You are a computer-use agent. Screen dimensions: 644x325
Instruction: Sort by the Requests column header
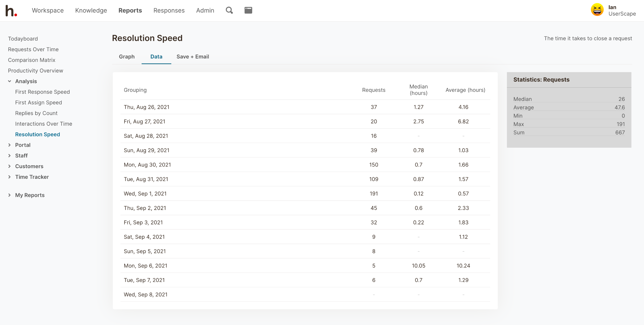373,90
